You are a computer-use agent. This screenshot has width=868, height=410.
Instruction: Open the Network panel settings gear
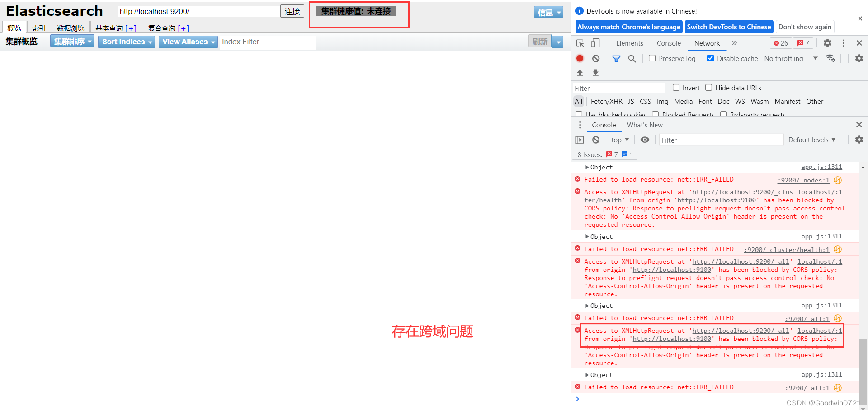pos(859,58)
